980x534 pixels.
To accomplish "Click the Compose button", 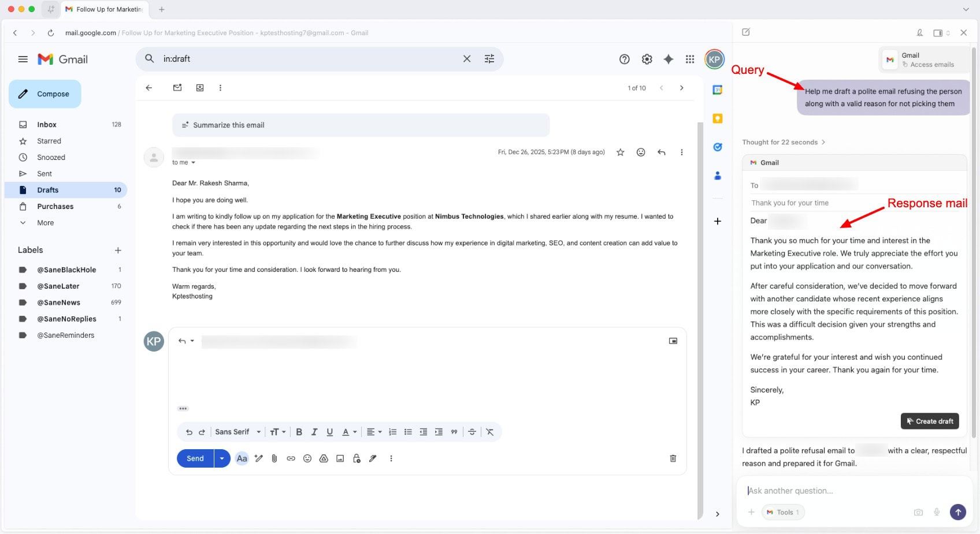I will click(45, 94).
